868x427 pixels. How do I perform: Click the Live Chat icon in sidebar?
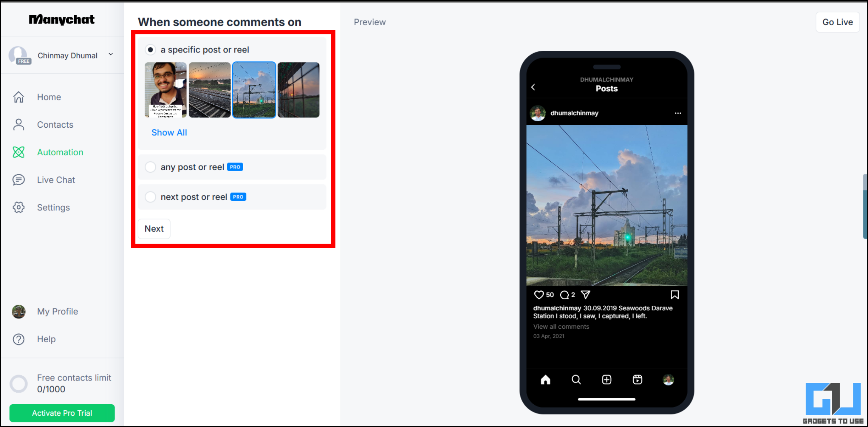click(x=18, y=179)
